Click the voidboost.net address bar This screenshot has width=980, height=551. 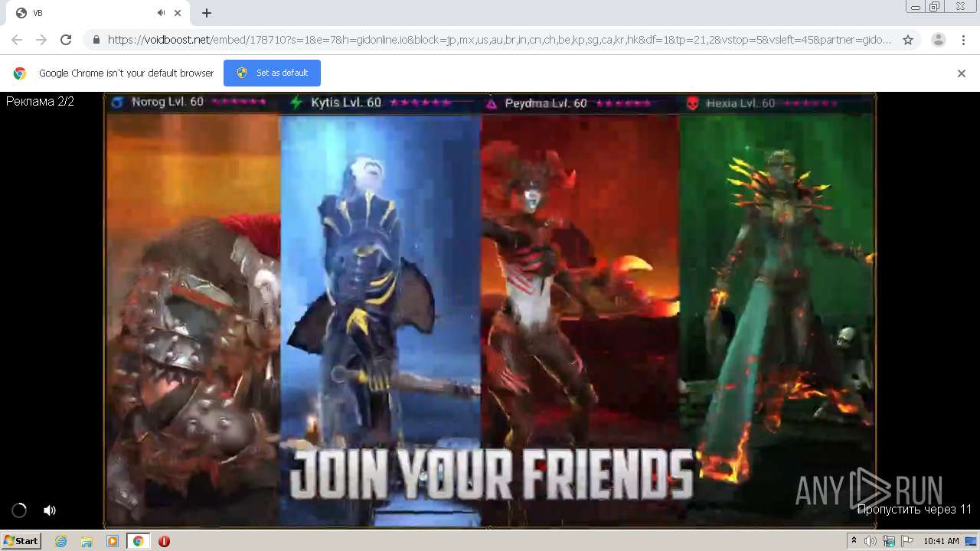point(499,40)
